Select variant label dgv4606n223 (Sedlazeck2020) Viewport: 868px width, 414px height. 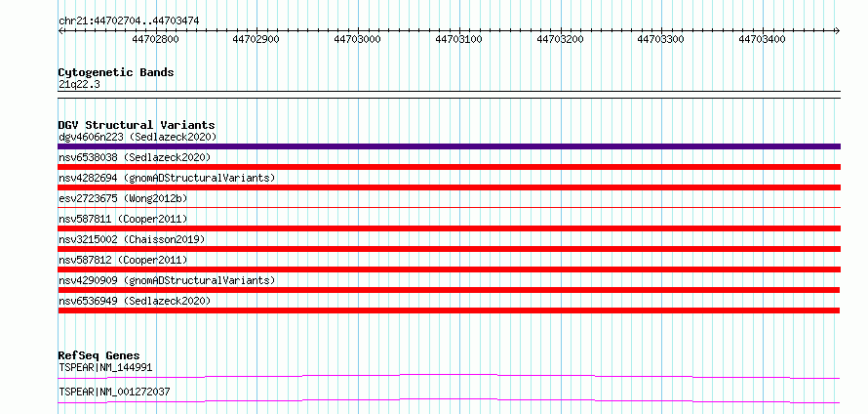point(138,137)
